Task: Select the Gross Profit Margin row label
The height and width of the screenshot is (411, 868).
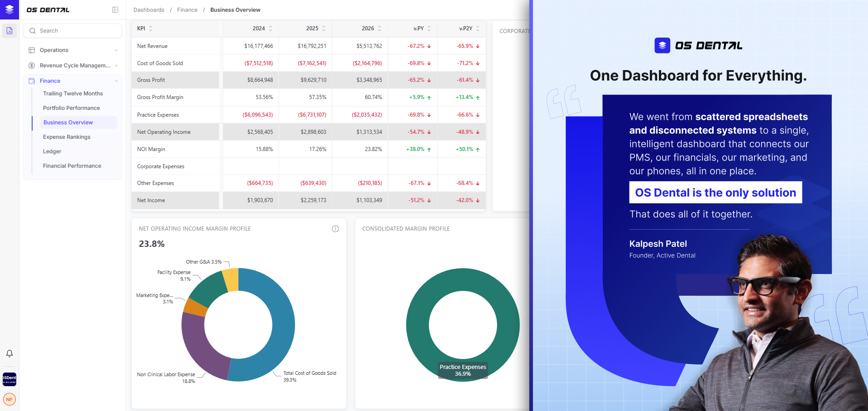Action: 160,97
